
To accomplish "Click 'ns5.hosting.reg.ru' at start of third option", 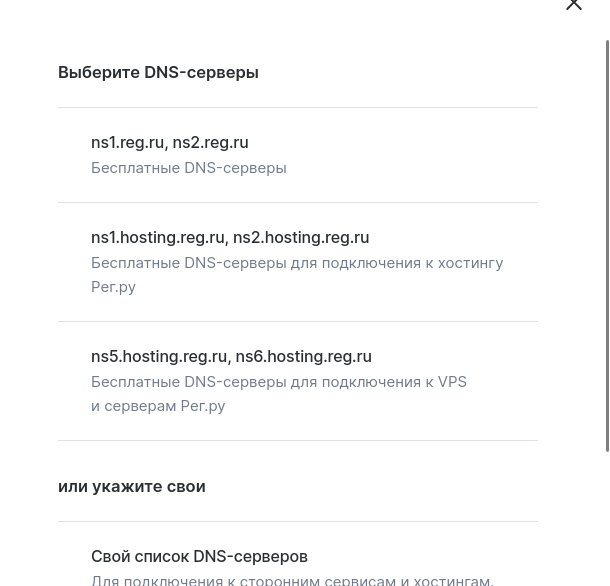I will [x=158, y=356].
